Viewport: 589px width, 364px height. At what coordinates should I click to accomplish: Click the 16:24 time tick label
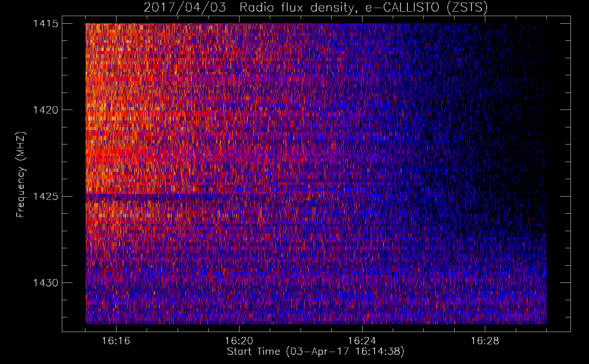(362, 341)
